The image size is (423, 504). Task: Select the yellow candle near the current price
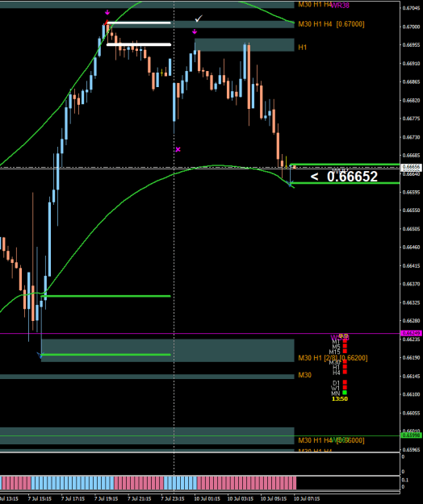[286, 163]
